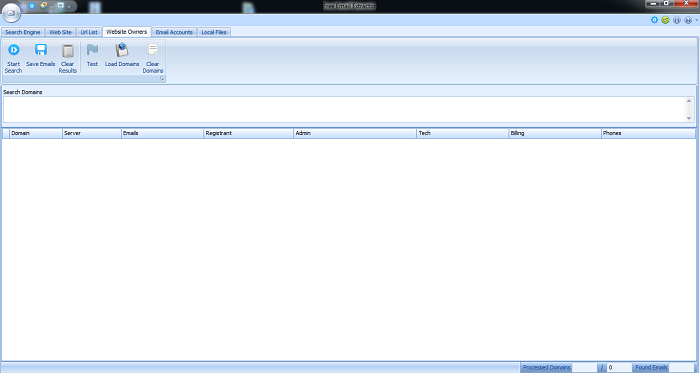Switch to the Url List tab

[x=89, y=32]
